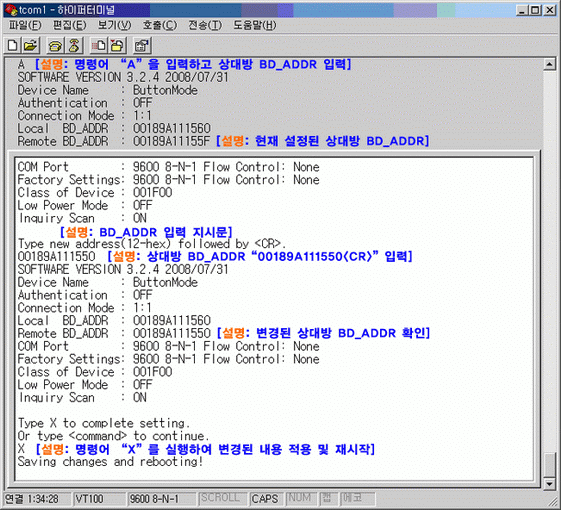Click the vertical scrollbar up arrow
Image resolution: width=561 pixels, height=510 pixels.
click(x=549, y=64)
